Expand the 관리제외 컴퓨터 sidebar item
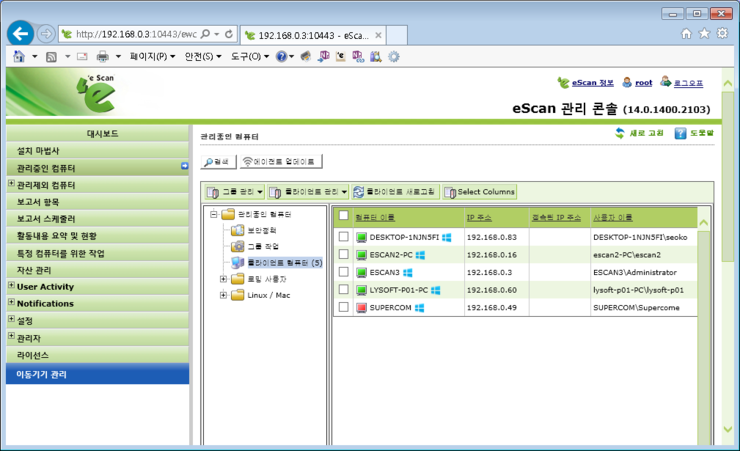 (11, 184)
